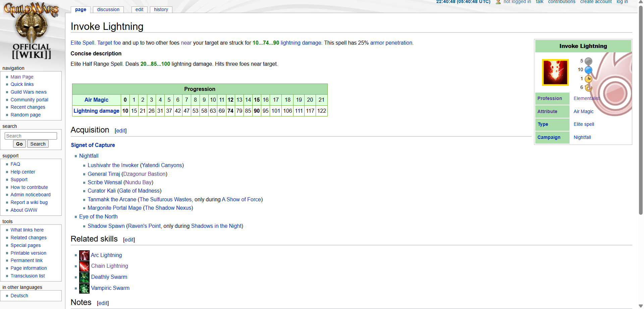Click the Search button in sidebar
644x309 pixels.
point(38,144)
